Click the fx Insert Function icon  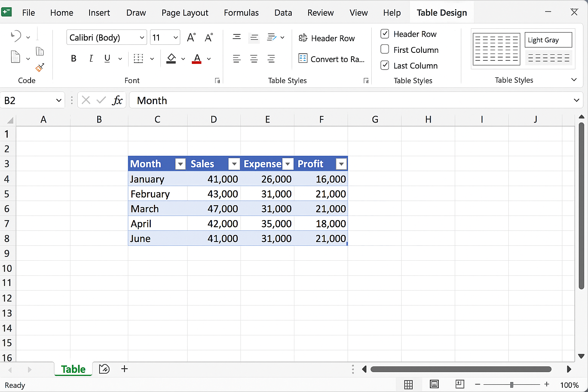coord(117,100)
